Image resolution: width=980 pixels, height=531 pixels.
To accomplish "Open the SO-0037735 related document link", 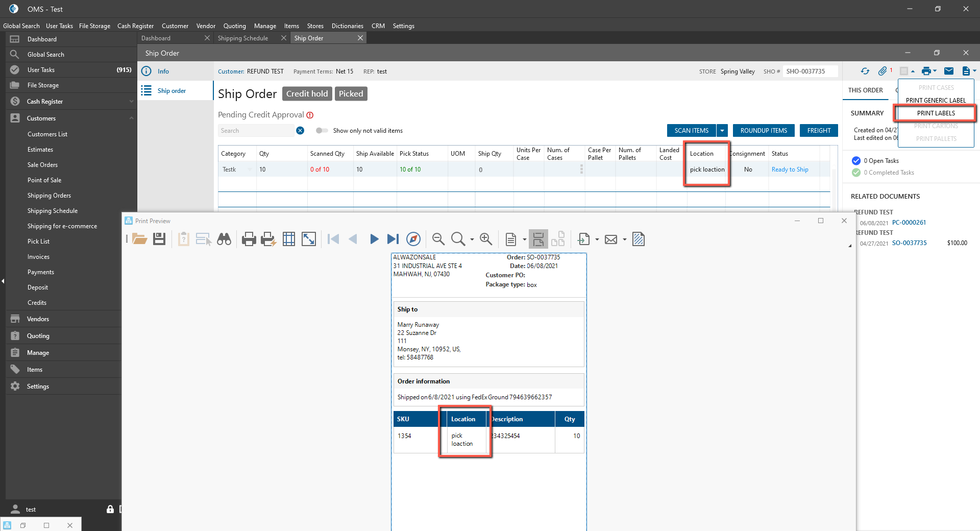I will pos(909,243).
